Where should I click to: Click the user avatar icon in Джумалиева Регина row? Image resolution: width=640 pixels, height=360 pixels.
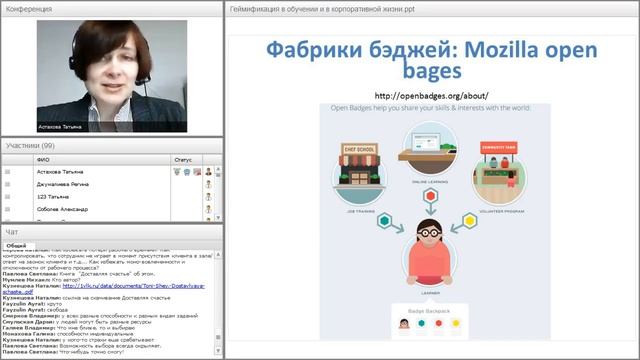tap(209, 184)
